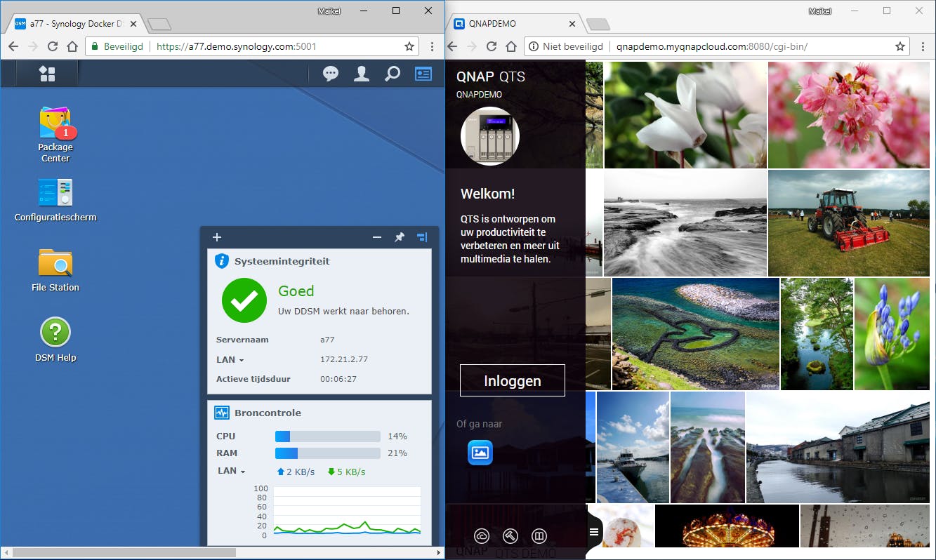The height and width of the screenshot is (560, 936).
Task: Go back in the QNAPDEMO browser window
Action: [453, 46]
